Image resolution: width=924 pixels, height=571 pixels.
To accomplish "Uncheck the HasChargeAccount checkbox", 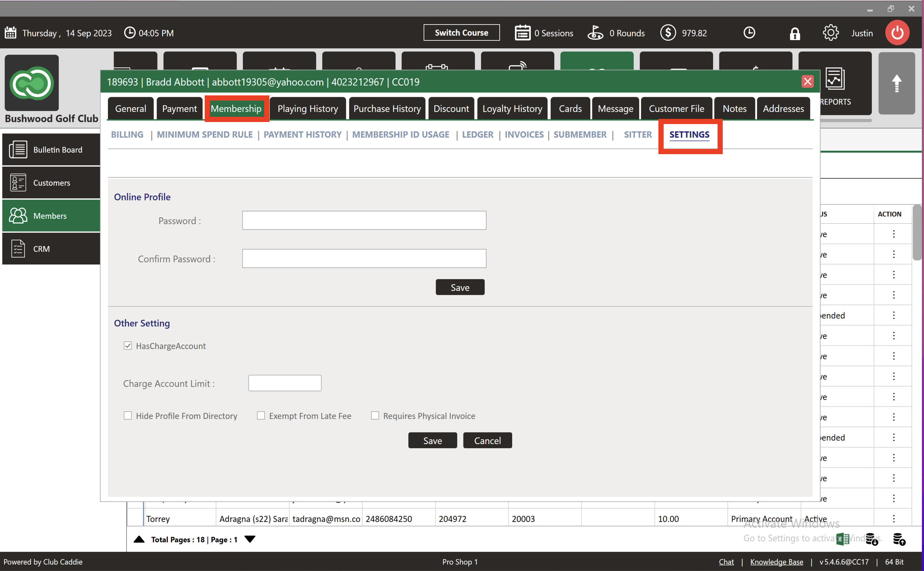I will click(128, 346).
